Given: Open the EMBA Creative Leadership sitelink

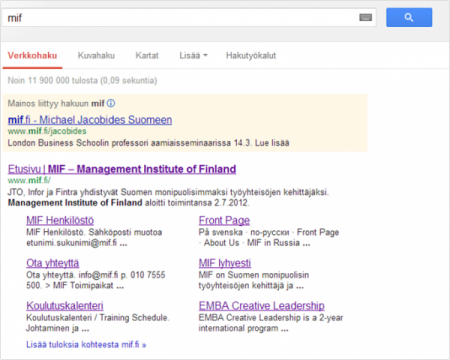Looking at the screenshot, I should pyautogui.click(x=262, y=306).
